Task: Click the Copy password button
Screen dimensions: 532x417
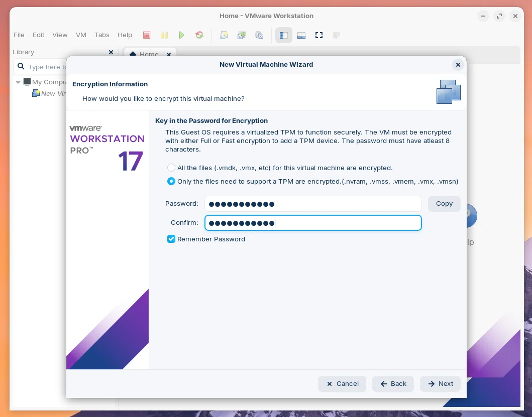Action: click(444, 203)
